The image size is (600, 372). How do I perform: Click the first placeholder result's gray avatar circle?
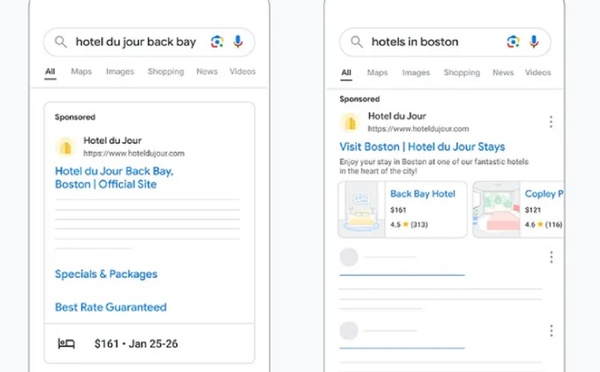[x=349, y=257]
